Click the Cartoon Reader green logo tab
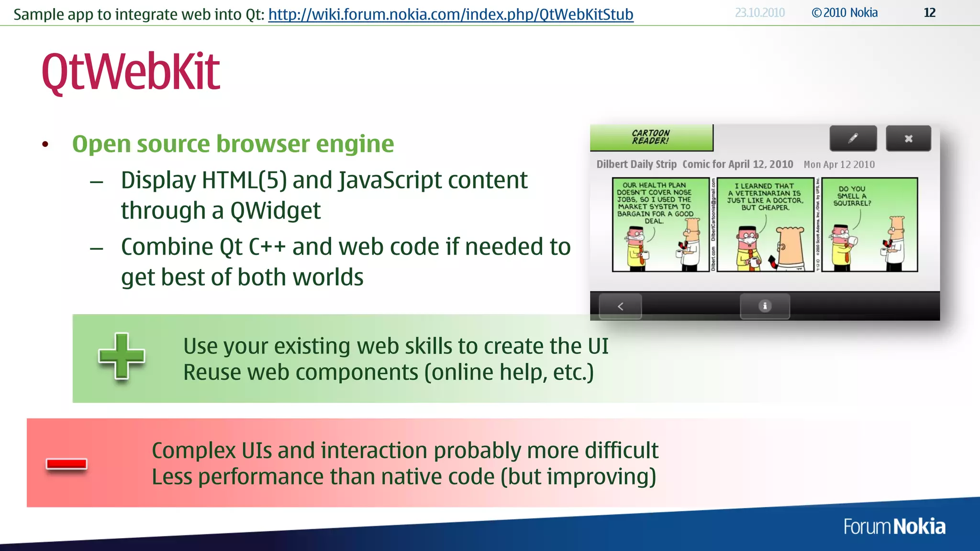 651,137
